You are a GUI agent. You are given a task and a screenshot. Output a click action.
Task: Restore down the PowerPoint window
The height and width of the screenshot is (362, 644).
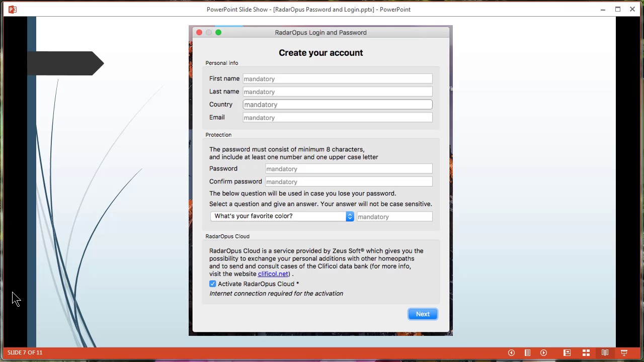(618, 9)
